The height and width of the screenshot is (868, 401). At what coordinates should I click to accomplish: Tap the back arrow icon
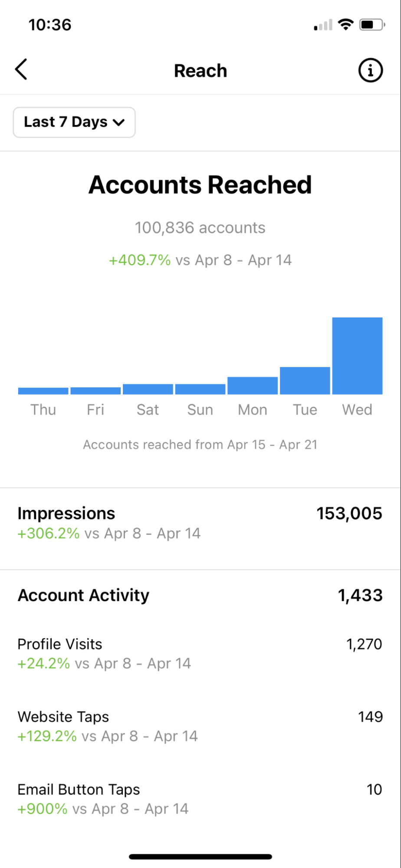(21, 69)
